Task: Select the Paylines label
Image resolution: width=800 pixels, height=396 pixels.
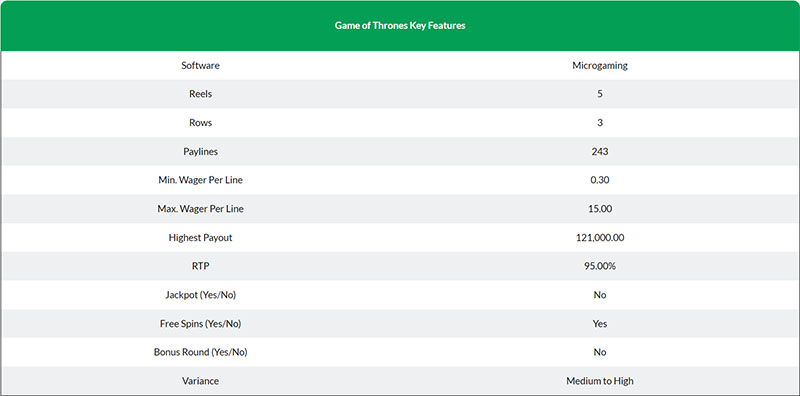Action: pos(201,152)
